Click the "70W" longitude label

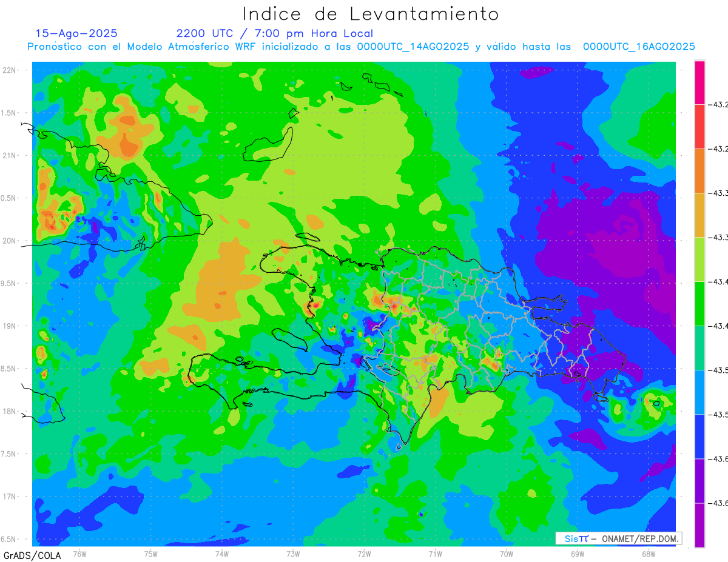pyautogui.click(x=507, y=554)
